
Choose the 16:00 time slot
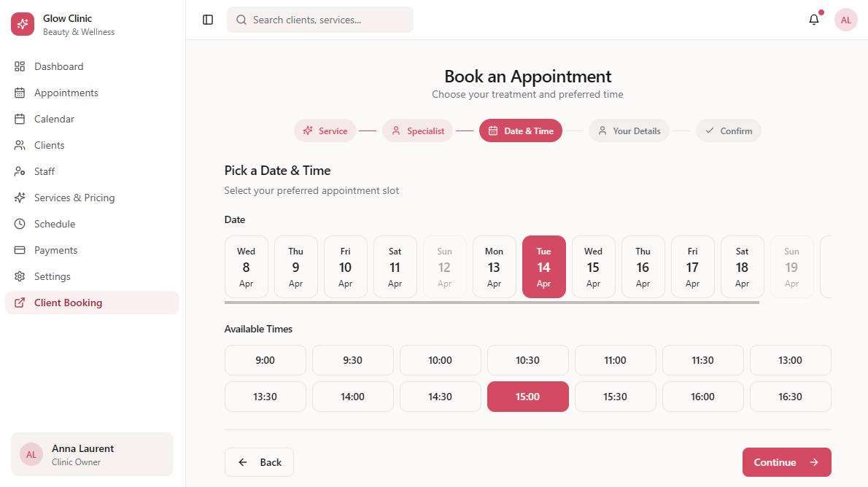click(x=702, y=397)
